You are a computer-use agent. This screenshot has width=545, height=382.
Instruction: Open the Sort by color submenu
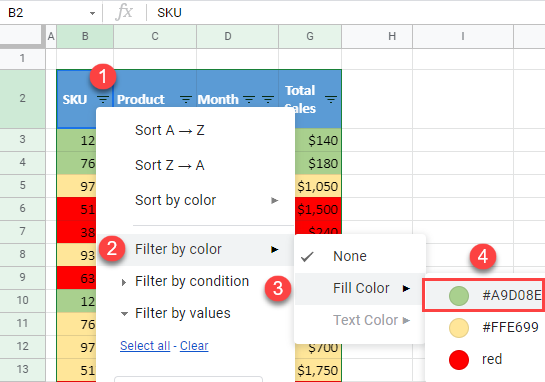pos(196,200)
